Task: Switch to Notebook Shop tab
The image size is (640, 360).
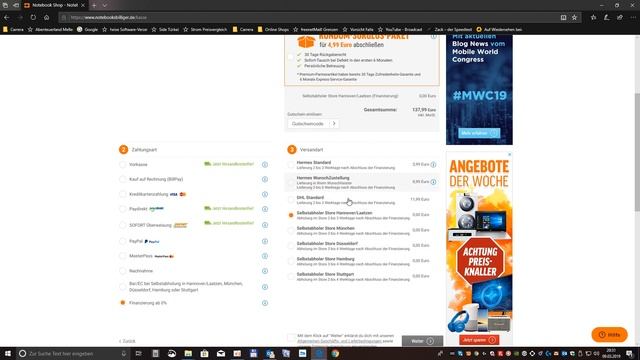Action: pyautogui.click(x=54, y=5)
